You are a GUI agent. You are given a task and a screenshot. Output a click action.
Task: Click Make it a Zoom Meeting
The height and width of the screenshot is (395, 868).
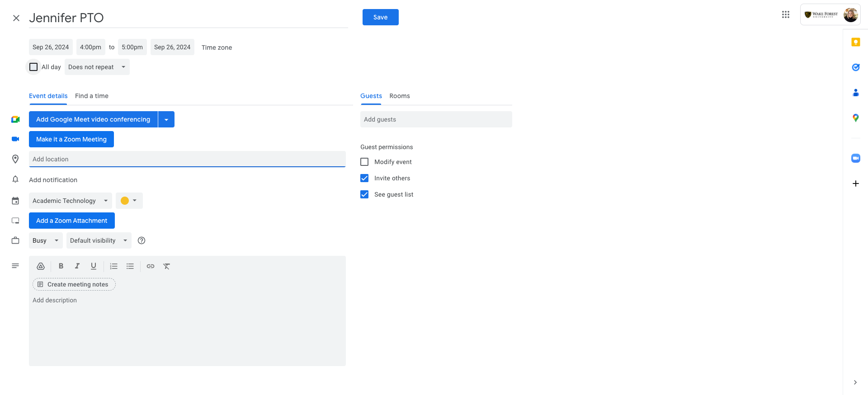point(71,139)
